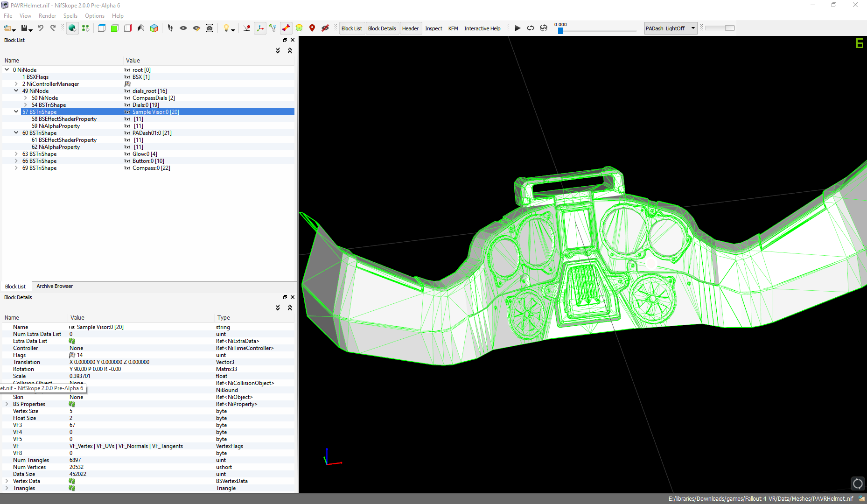Click the flip view icon
Image resolution: width=867 pixels, height=504 pixels.
(x=141, y=28)
